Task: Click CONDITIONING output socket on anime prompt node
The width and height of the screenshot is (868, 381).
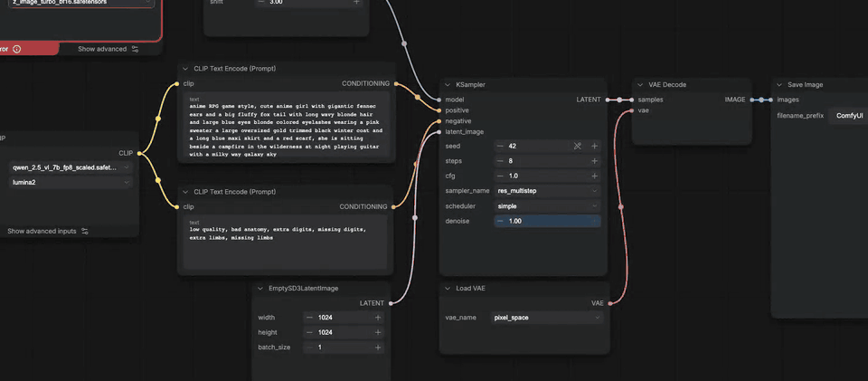Action: (x=395, y=83)
